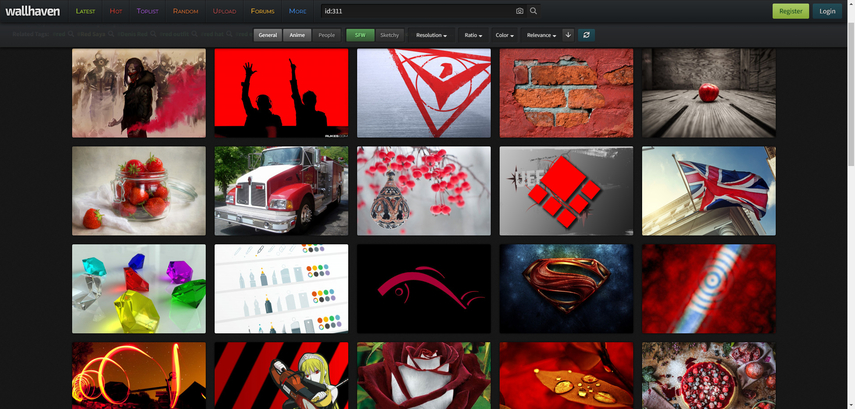Expand the More navigation menu
The width and height of the screenshot is (855, 409).
[x=298, y=11]
